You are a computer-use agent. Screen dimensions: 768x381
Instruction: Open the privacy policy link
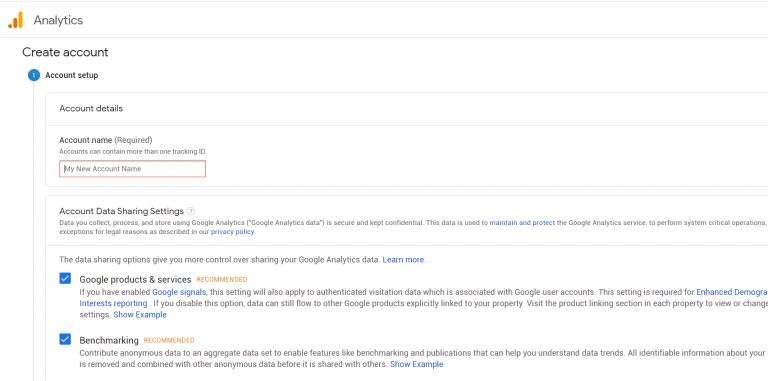tap(233, 232)
